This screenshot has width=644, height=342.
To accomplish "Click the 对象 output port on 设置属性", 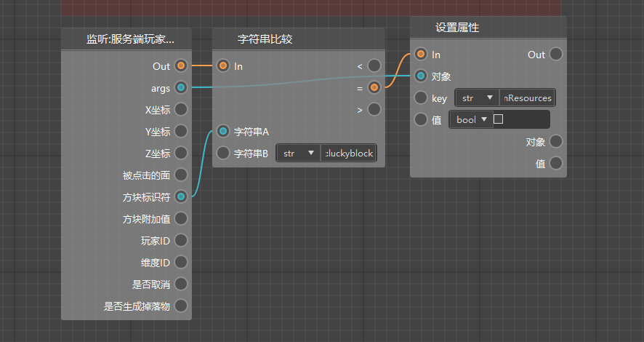I will [x=556, y=141].
